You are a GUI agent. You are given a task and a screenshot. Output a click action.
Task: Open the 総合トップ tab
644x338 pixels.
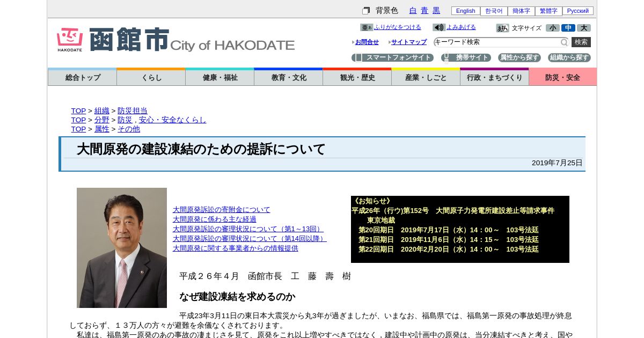coord(82,77)
